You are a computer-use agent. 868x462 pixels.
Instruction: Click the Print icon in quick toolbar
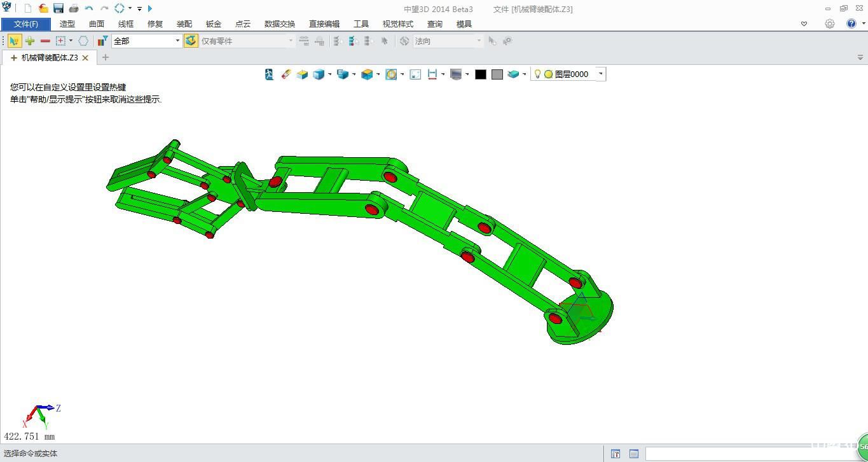click(74, 8)
